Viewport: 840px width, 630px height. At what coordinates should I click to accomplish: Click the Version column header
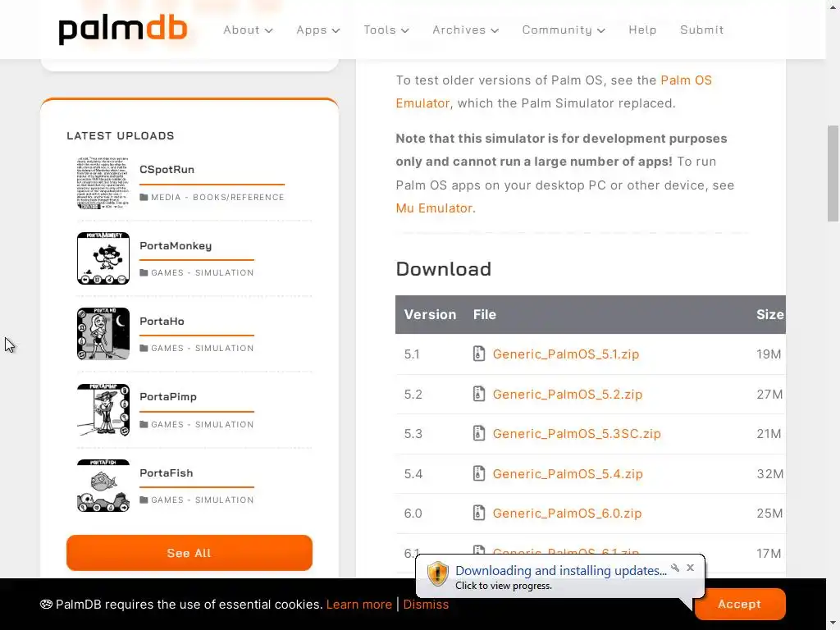(430, 314)
